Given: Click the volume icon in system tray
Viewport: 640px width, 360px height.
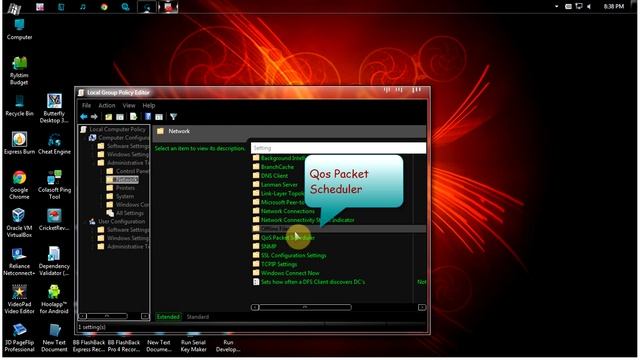Looking at the screenshot, I should (589, 7).
